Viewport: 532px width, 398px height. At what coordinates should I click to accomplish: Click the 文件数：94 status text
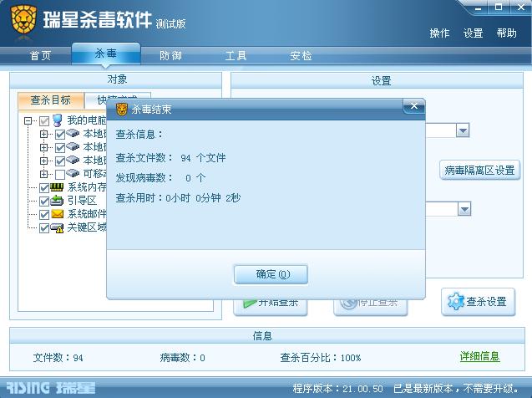coord(58,358)
